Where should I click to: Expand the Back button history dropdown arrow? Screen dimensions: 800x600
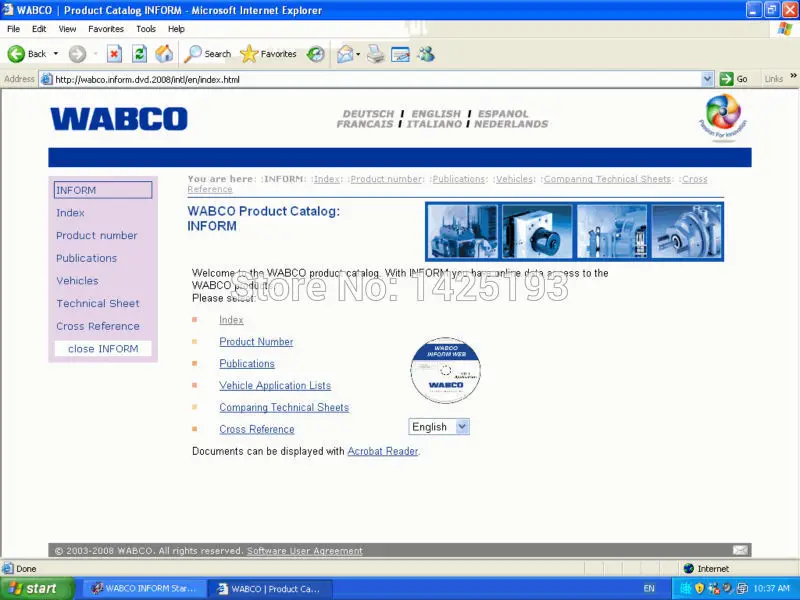tap(56, 54)
